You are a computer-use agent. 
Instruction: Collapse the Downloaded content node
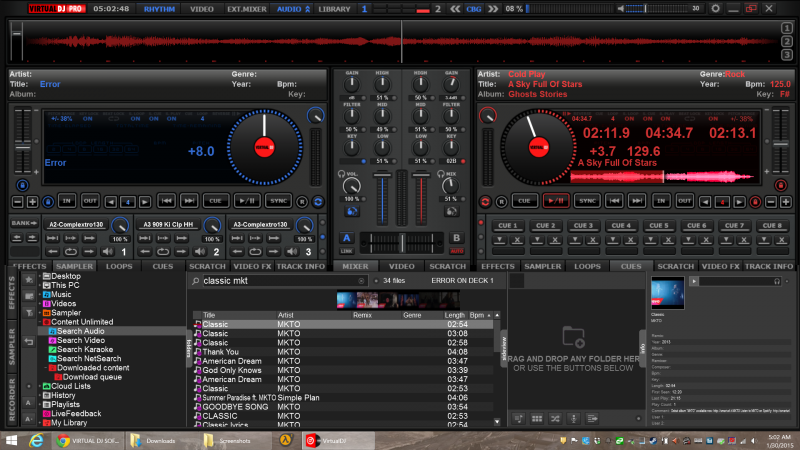click(x=46, y=368)
